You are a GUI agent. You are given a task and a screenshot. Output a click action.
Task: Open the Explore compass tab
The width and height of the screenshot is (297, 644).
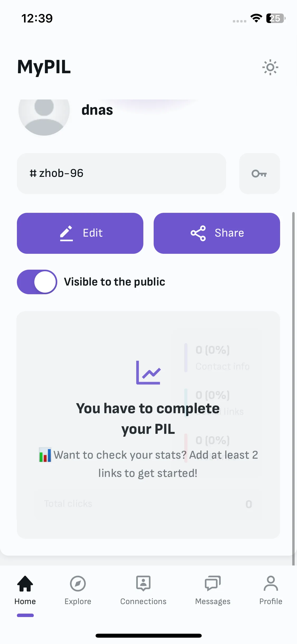pyautogui.click(x=78, y=590)
